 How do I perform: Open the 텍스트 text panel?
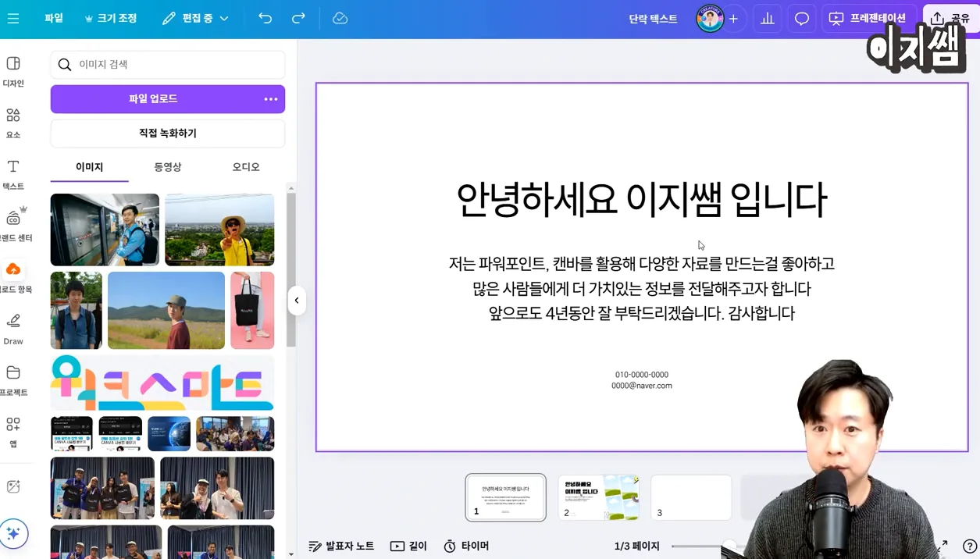pos(13,174)
